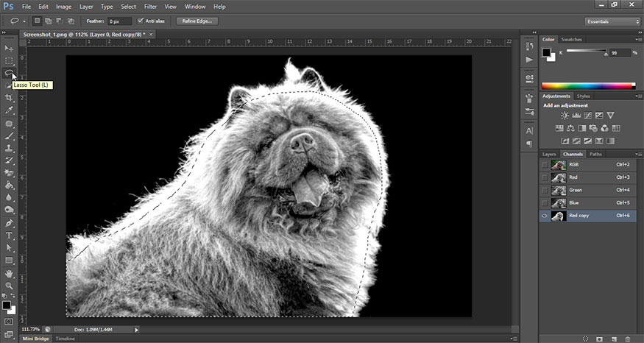Viewport: 644px width, 343px height.
Task: Hide the Red copy channel eye
Action: [x=545, y=216]
